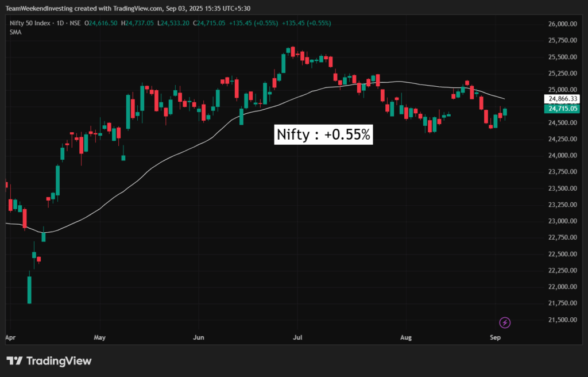Click the TradingView logo at bottom
This screenshot has width=588, height=377.
(x=49, y=361)
